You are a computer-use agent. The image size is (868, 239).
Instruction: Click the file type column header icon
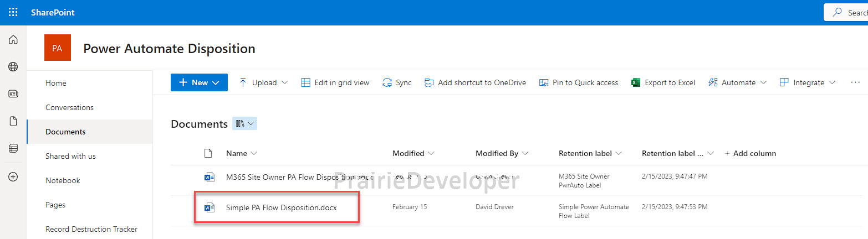point(208,153)
